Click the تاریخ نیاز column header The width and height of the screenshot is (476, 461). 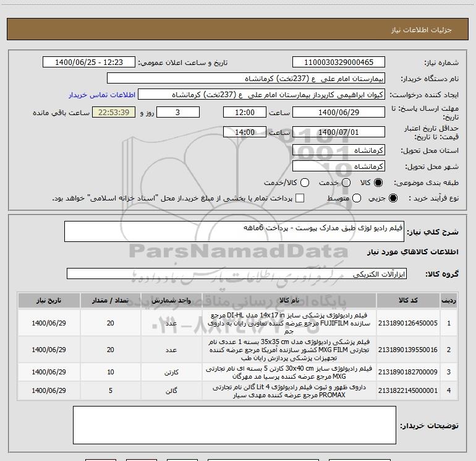pos(49,301)
